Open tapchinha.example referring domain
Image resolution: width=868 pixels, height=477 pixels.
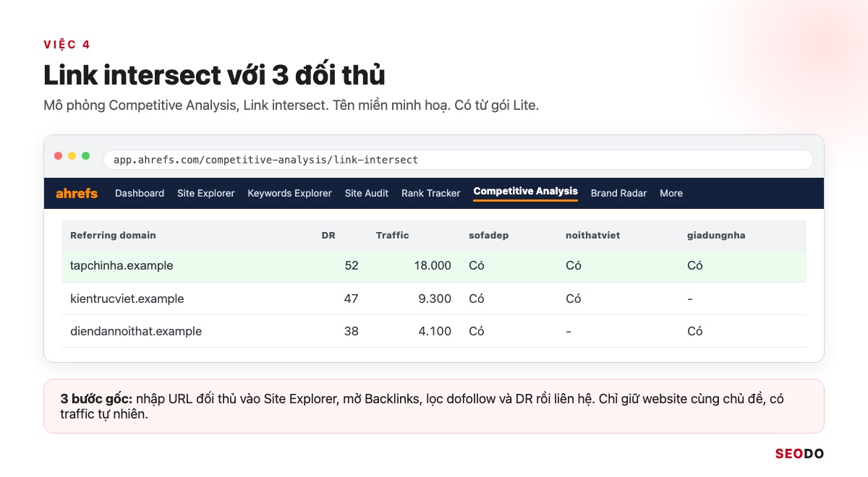coord(122,265)
